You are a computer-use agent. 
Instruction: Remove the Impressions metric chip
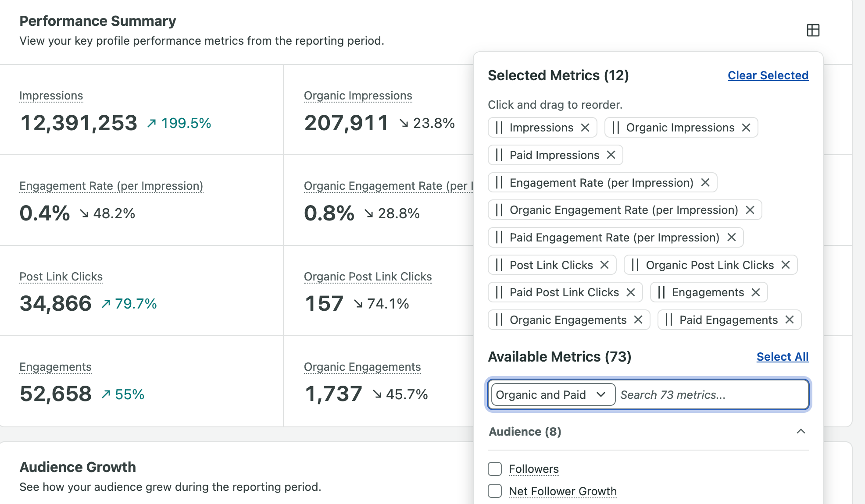pyautogui.click(x=585, y=128)
